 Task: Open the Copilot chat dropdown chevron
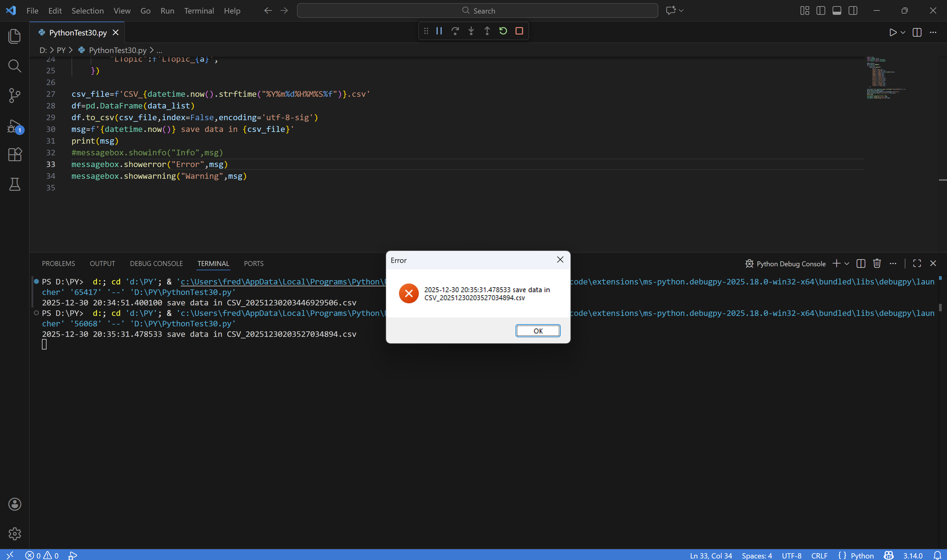681,10
